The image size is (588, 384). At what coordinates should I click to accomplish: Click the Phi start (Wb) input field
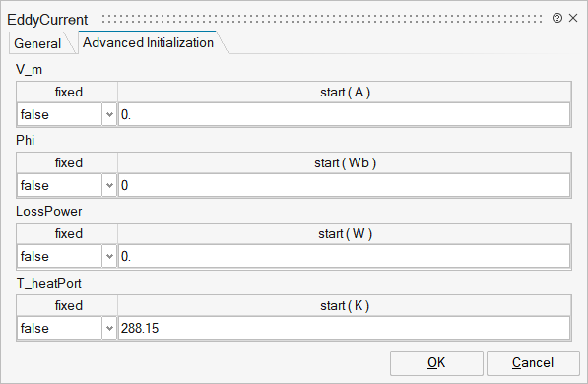(x=345, y=185)
